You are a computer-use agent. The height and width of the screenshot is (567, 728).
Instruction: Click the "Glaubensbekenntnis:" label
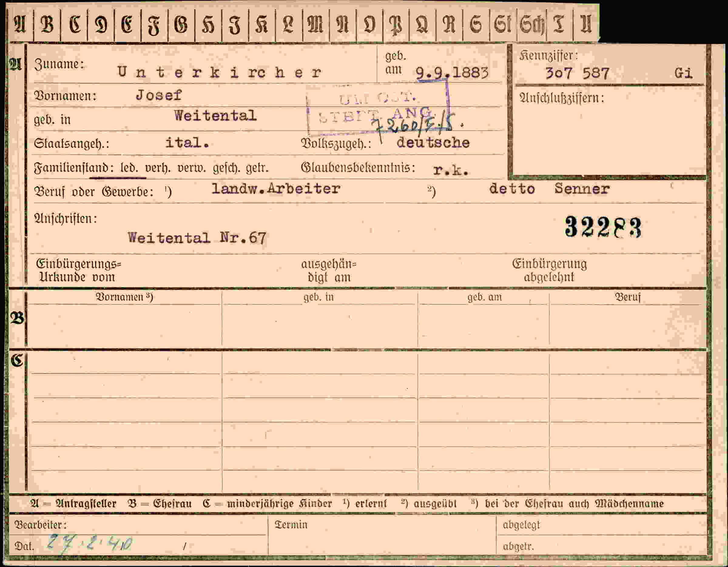(358, 168)
